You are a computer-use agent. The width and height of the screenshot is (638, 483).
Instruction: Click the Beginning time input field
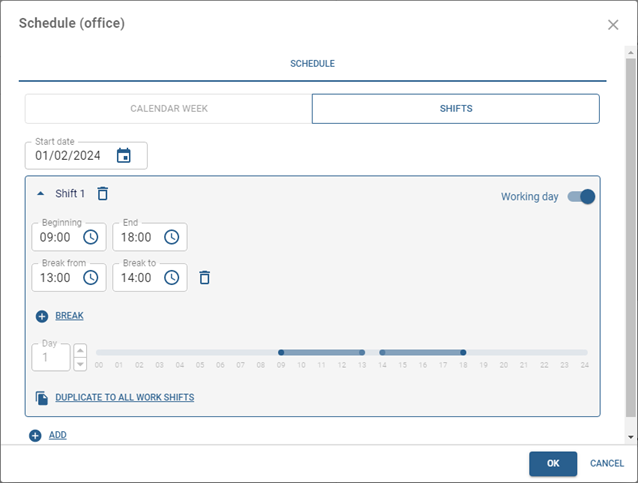click(x=55, y=238)
